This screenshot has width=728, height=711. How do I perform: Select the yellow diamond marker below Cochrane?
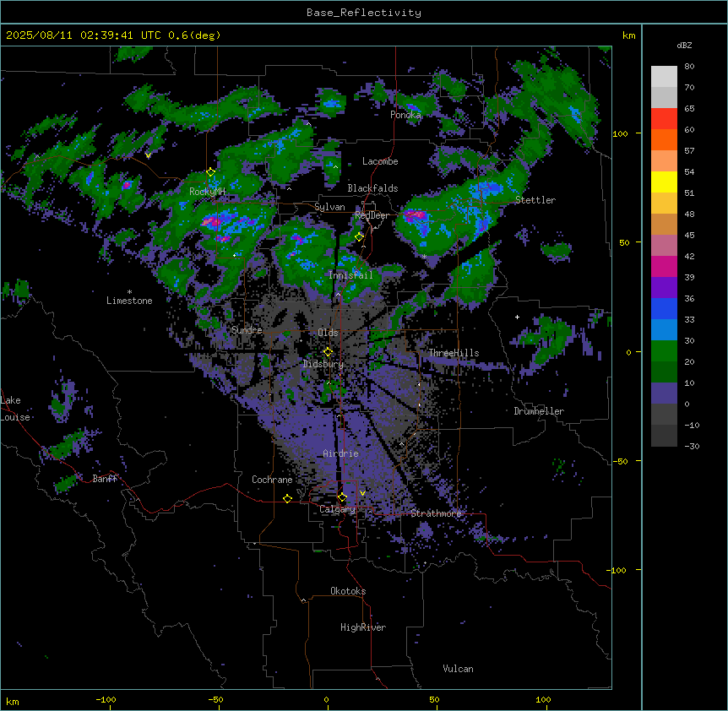287,498
